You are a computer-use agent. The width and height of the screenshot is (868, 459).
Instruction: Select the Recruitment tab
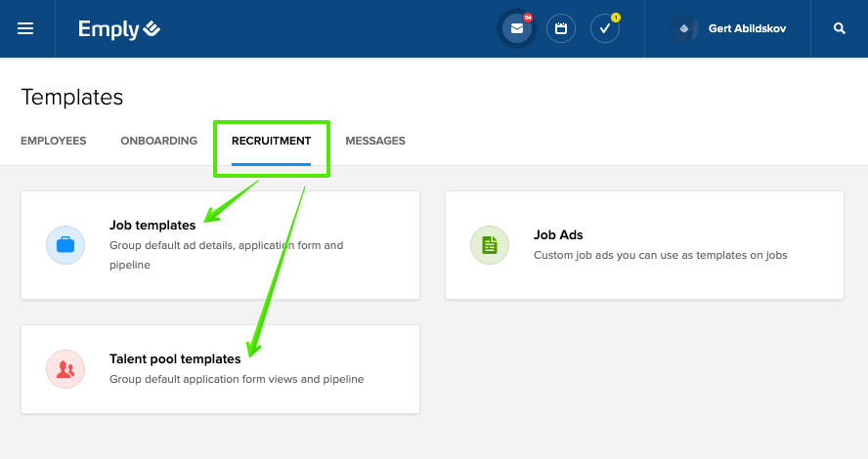pyautogui.click(x=271, y=141)
